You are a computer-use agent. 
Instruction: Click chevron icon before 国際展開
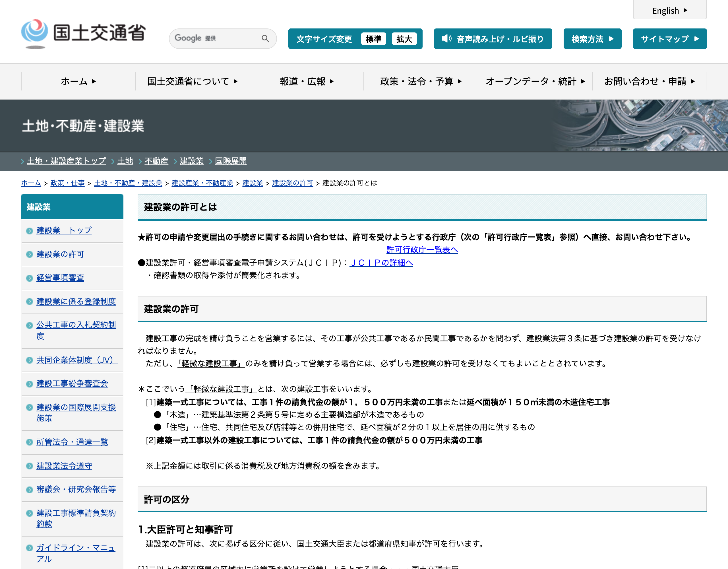point(211,161)
